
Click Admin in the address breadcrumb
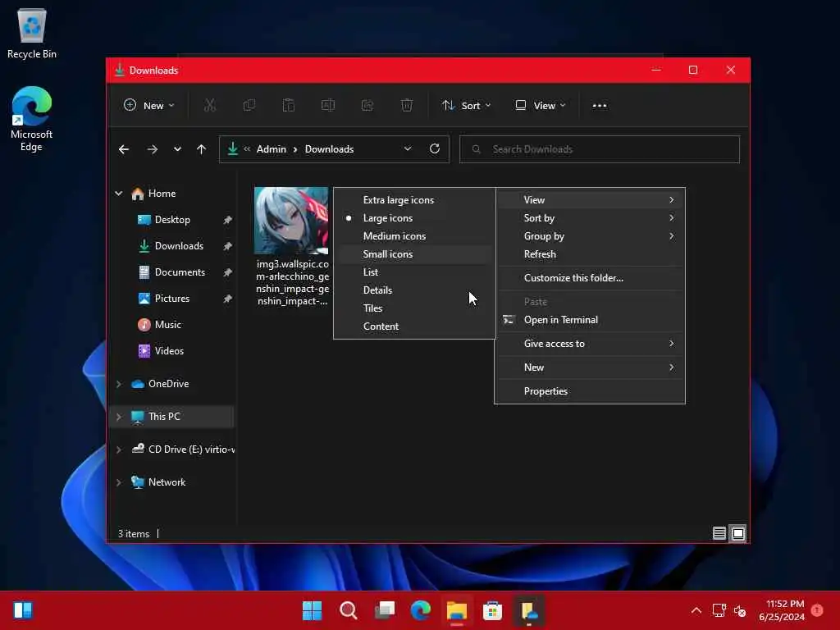pos(271,149)
